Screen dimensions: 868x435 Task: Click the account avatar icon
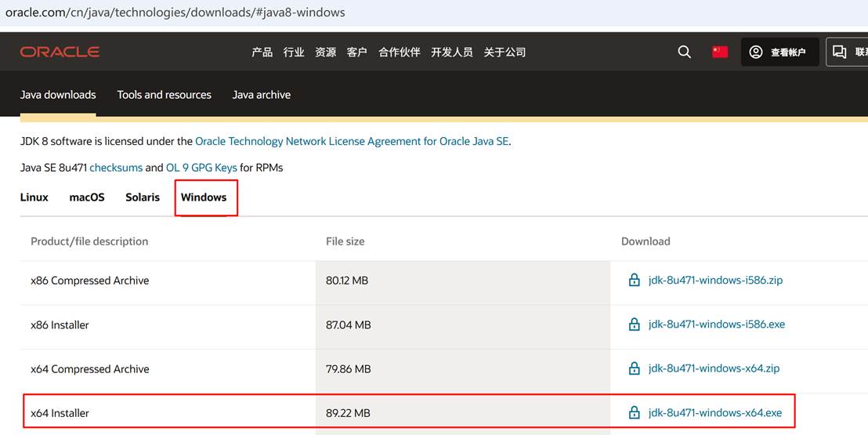point(756,52)
